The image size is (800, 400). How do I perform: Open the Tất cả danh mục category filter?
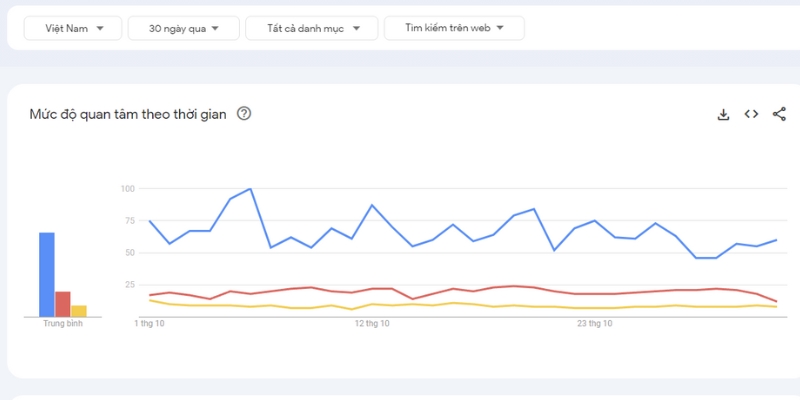pos(311,29)
